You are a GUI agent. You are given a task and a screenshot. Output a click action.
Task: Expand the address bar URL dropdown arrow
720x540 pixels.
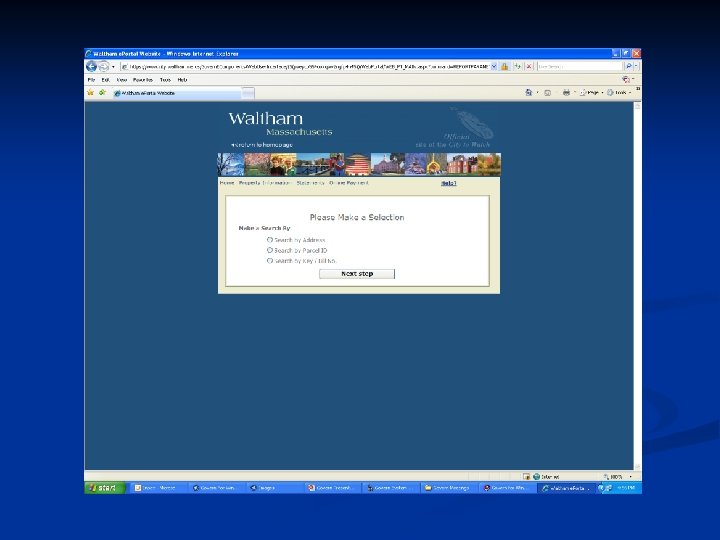(494, 67)
